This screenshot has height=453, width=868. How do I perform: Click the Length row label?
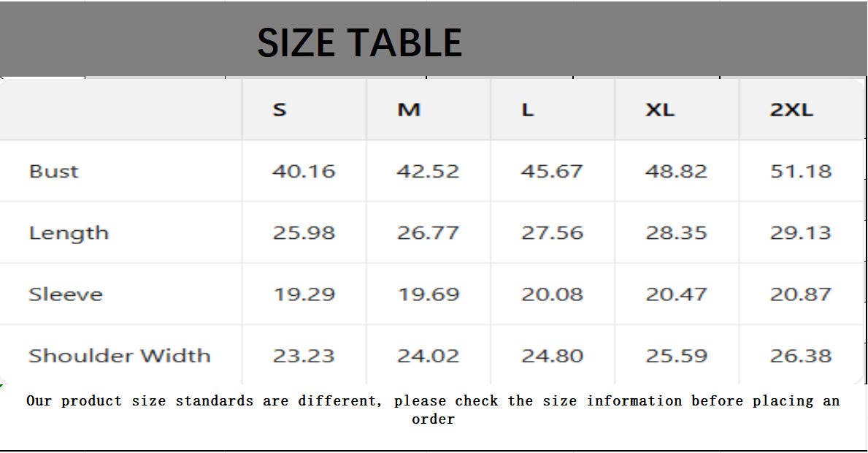click(x=69, y=233)
